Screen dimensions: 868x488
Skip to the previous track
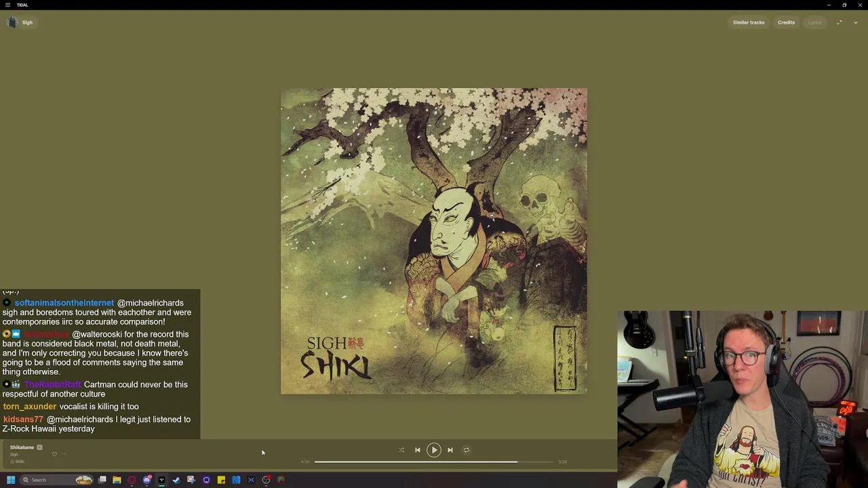(x=417, y=450)
